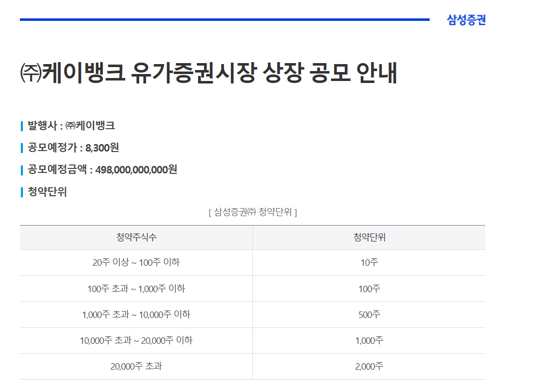Viewport: 535px width, 392px height.
Task: Select the 1,000주 unit cell
Action: 369,340
